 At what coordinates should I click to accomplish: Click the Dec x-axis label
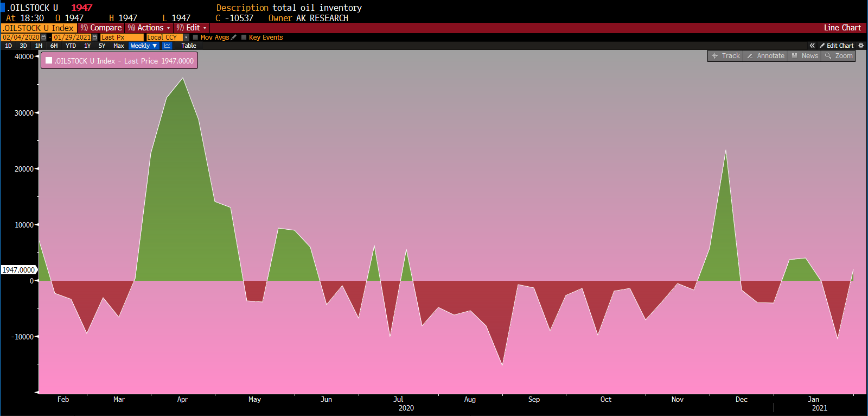[742, 399]
